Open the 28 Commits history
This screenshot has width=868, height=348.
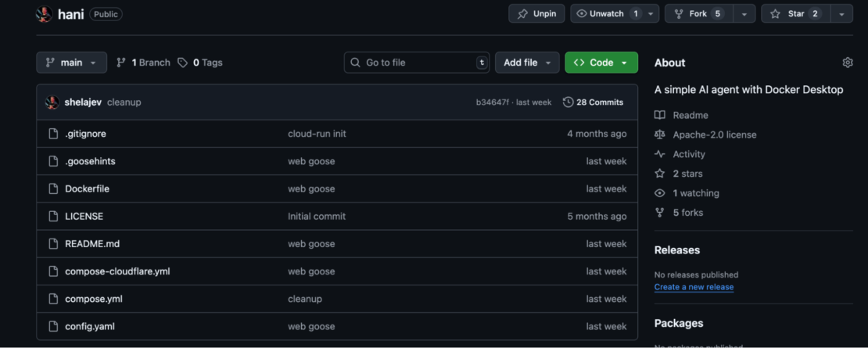[x=593, y=102]
